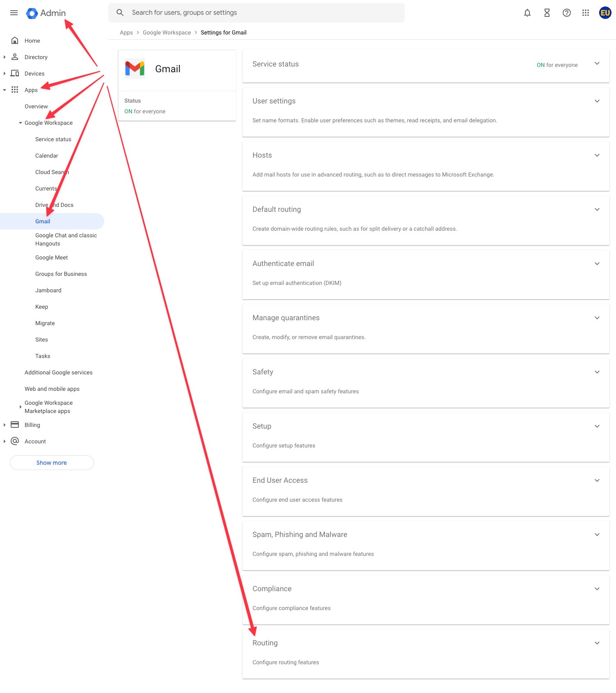This screenshot has height=693, width=616.
Task: Click the search users, groups or settings field
Action: [256, 13]
